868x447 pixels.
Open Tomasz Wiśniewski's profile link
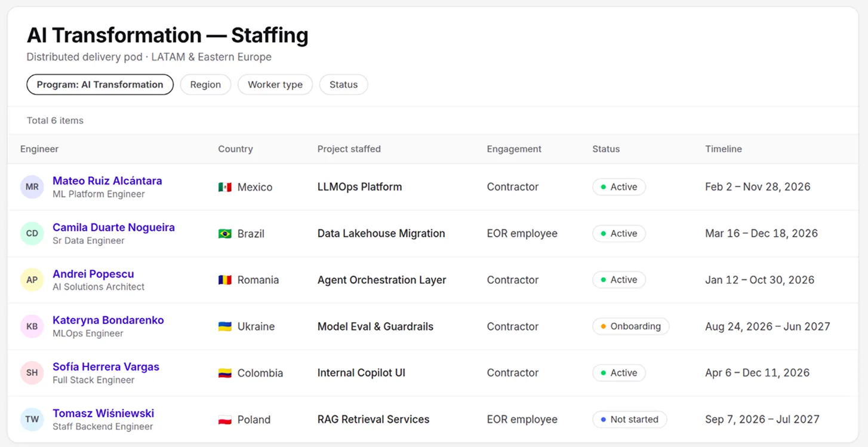pyautogui.click(x=103, y=413)
